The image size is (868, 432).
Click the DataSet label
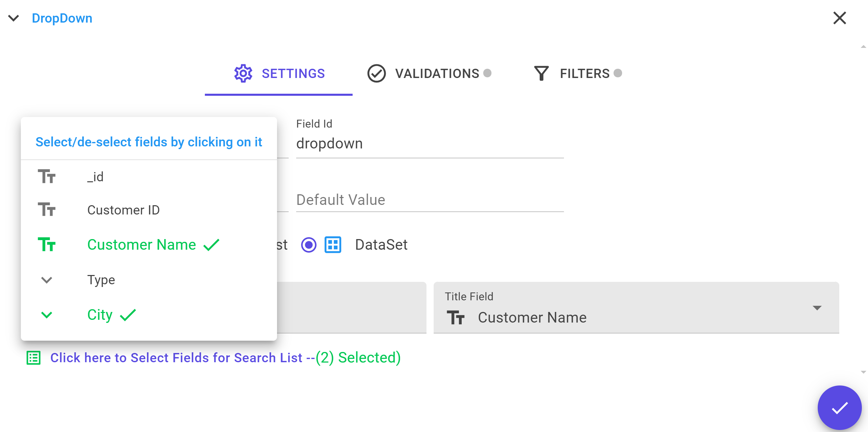tap(381, 245)
